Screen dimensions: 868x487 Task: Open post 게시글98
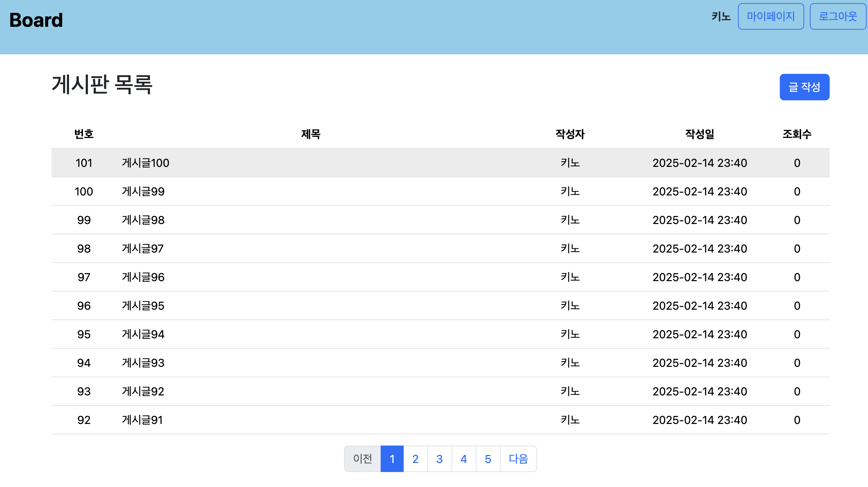click(143, 220)
